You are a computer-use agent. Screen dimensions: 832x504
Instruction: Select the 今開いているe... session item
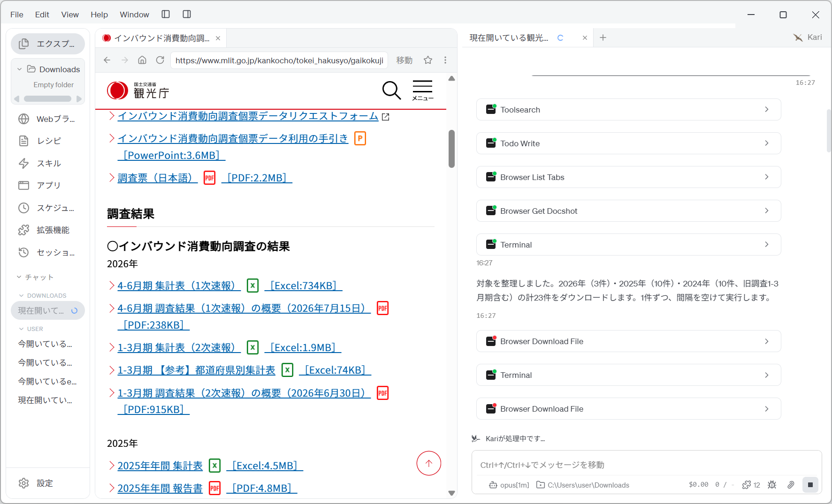pyautogui.click(x=48, y=381)
